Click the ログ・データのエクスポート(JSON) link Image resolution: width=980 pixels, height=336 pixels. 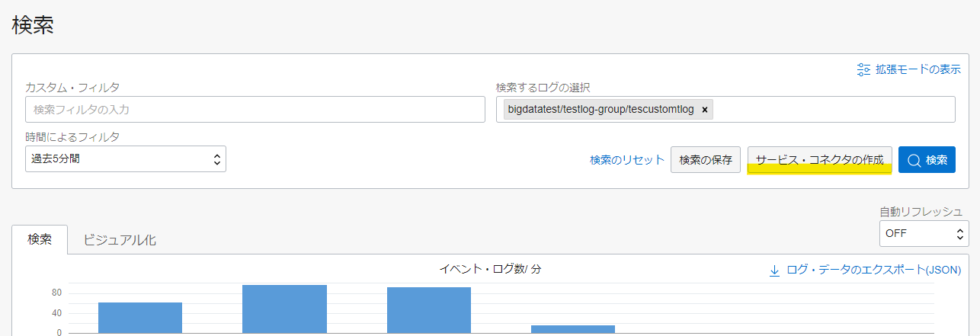pyautogui.click(x=873, y=270)
